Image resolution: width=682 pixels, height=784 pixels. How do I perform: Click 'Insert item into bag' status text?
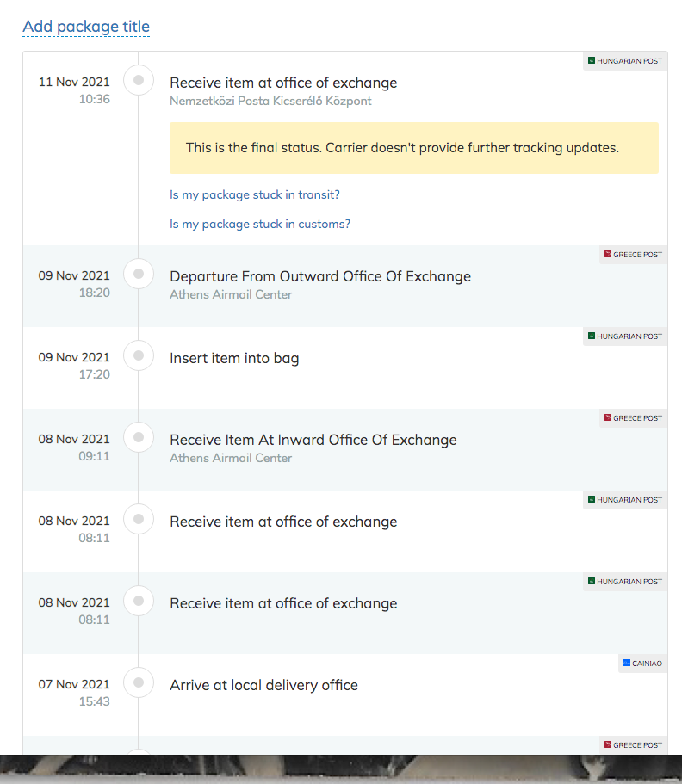point(234,359)
